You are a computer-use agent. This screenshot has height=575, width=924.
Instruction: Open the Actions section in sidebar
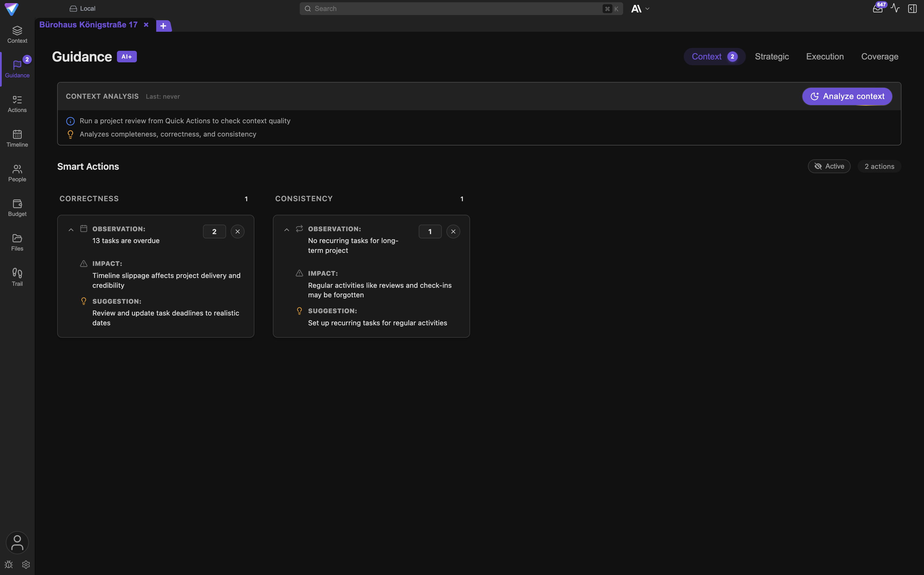(17, 104)
